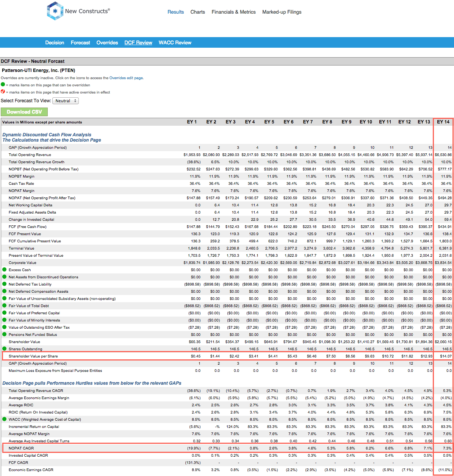Click override dot for Fair Value of Unconsolidated Subsidiary Assets
The width and height of the screenshot is (454, 476).
tap(4, 298)
